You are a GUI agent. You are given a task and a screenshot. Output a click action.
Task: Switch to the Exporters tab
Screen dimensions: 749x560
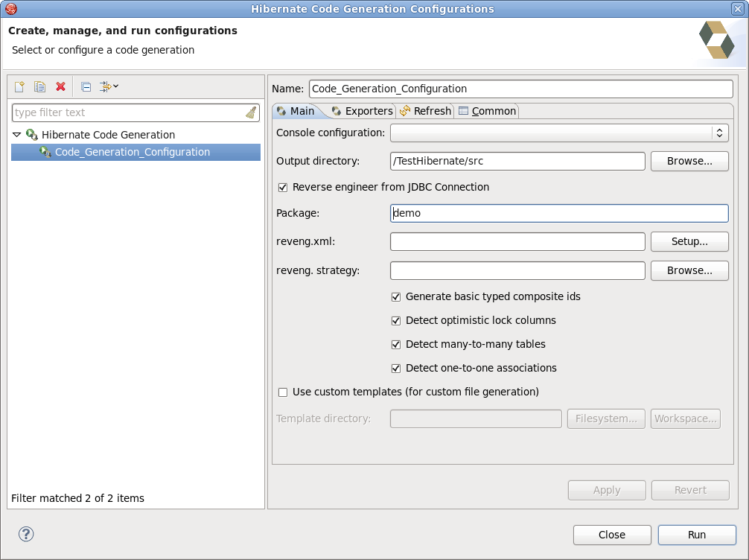(368, 110)
